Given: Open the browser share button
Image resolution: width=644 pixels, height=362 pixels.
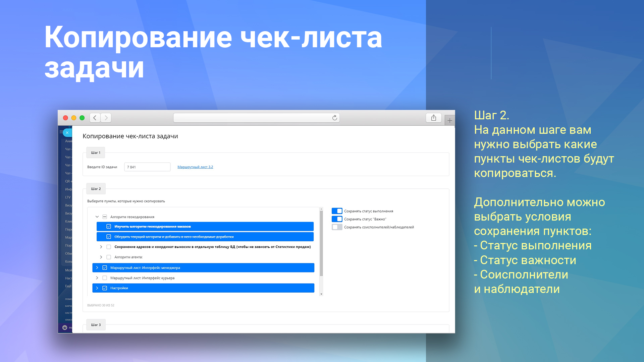Looking at the screenshot, I should [433, 118].
